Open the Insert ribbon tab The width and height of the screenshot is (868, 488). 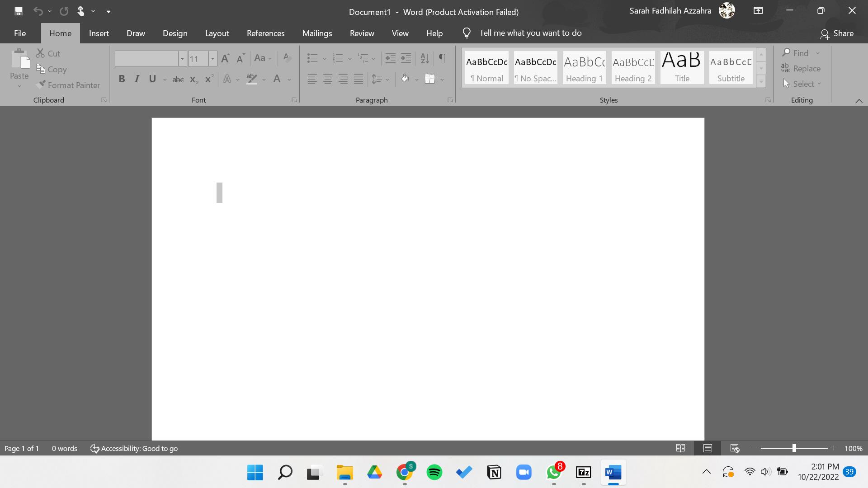(x=99, y=33)
